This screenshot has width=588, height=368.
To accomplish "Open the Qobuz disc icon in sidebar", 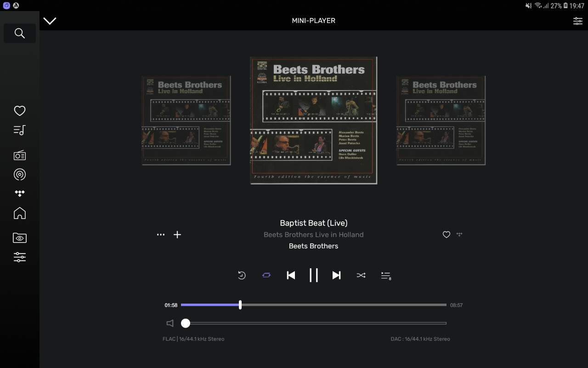I will tap(19, 174).
